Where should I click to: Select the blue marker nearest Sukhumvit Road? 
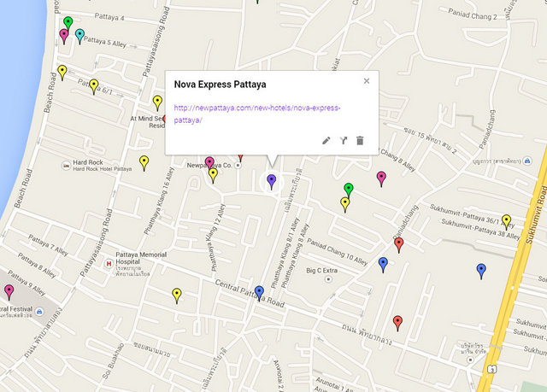[x=481, y=272]
